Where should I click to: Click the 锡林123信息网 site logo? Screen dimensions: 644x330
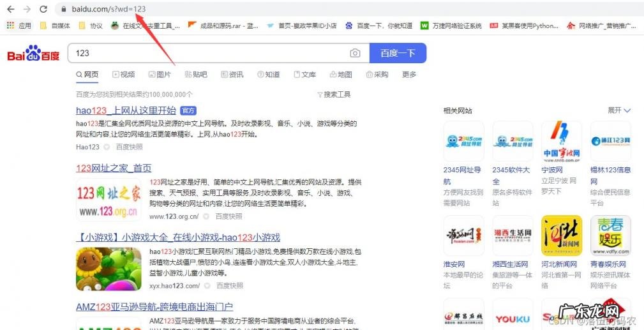(610, 141)
